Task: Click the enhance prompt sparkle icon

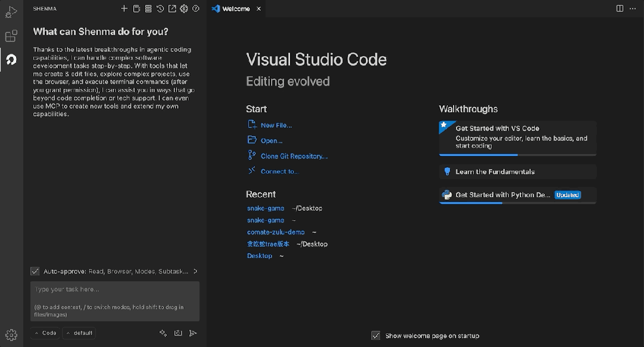Action: pos(163,333)
